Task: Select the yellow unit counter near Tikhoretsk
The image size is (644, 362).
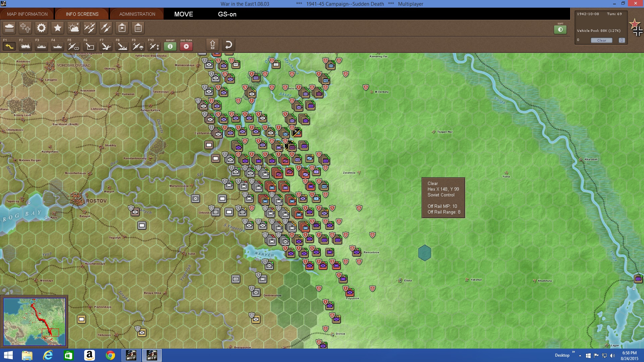Action: (x=142, y=333)
